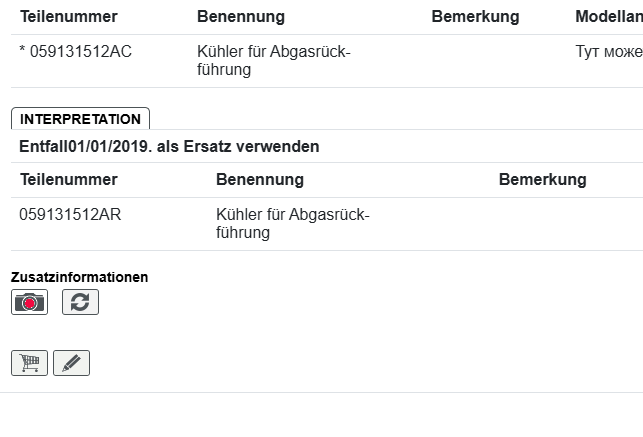Click Teilenummer header in the top table
The height and width of the screenshot is (437, 643).
coord(69,17)
